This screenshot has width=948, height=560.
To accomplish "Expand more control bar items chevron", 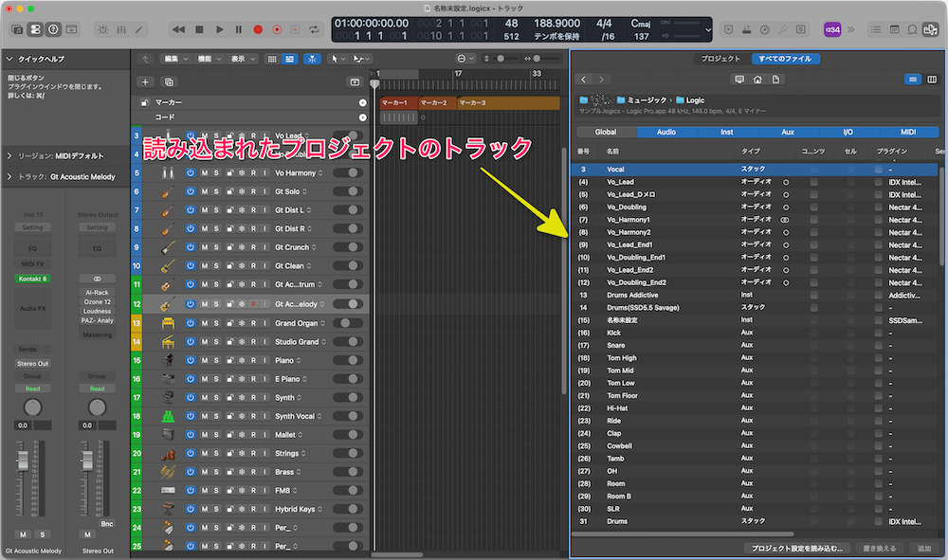I will click(x=850, y=29).
